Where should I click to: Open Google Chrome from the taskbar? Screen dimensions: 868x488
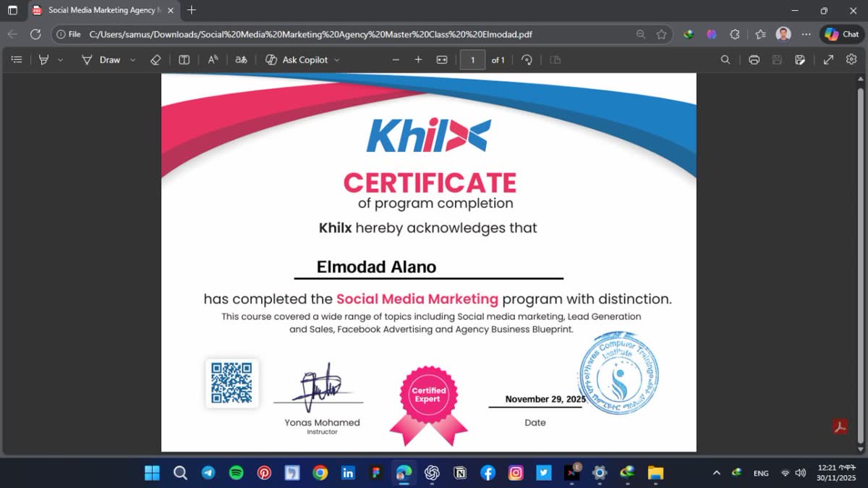(320, 473)
